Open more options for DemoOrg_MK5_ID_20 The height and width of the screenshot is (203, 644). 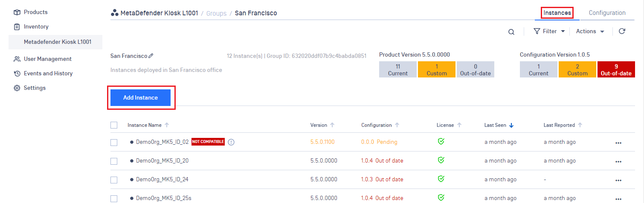[x=618, y=161]
